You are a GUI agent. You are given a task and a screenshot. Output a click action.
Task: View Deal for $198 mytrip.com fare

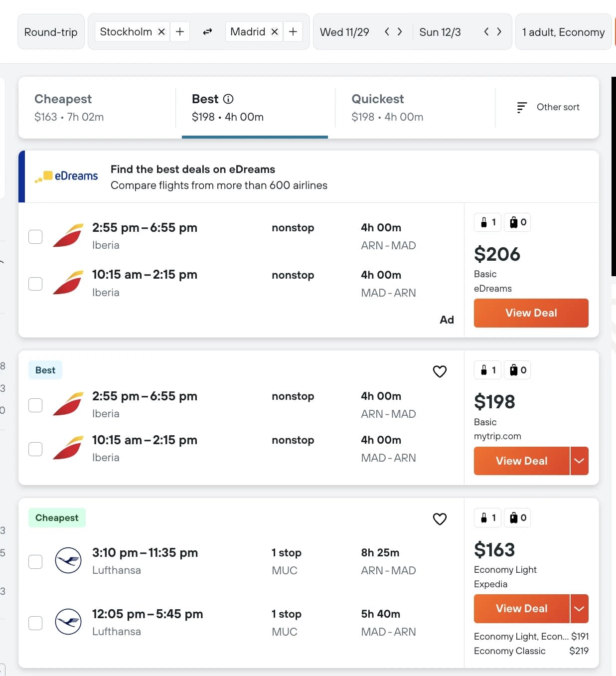click(x=521, y=461)
